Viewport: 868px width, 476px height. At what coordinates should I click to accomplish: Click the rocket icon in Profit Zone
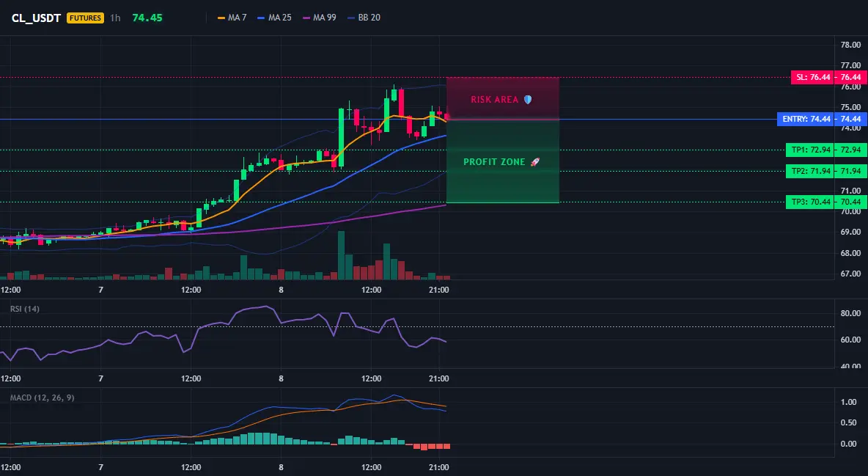pos(534,162)
